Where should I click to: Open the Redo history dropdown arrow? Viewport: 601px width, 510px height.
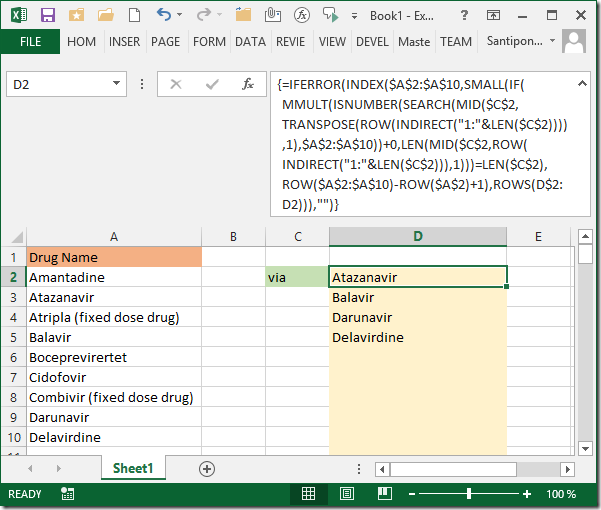click(219, 15)
